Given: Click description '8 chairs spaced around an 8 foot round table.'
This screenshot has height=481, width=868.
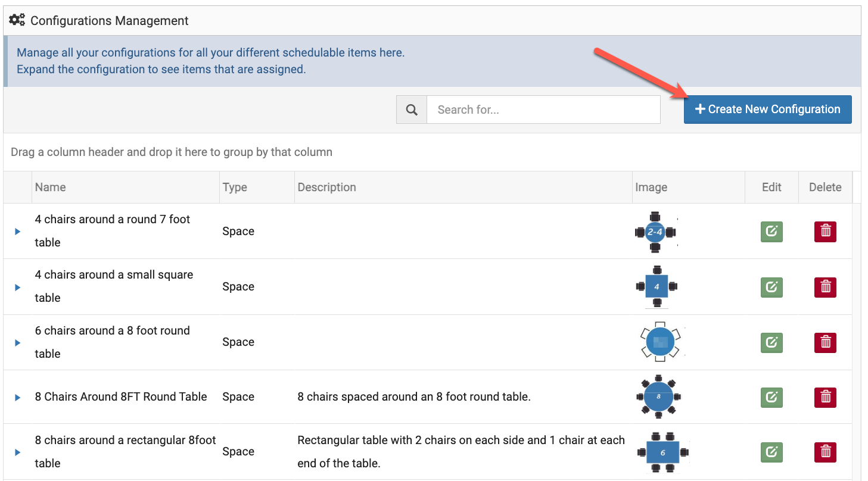Looking at the screenshot, I should [413, 396].
